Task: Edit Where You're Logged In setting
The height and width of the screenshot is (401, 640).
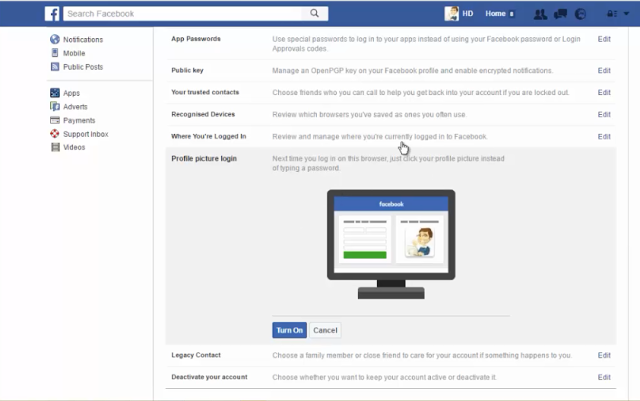Action: pyautogui.click(x=604, y=137)
